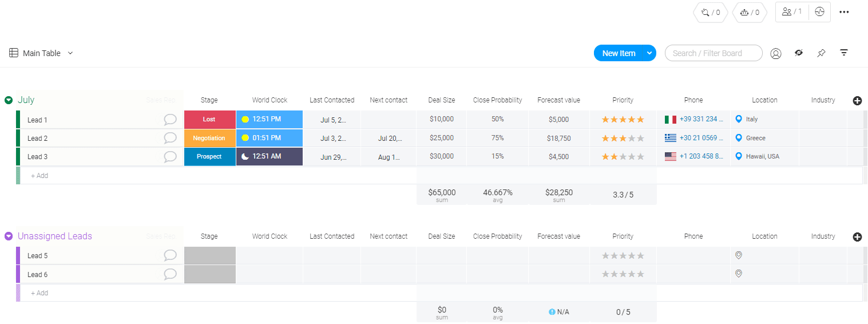Click Greece location pin icon
868x324 pixels.
coord(739,138)
